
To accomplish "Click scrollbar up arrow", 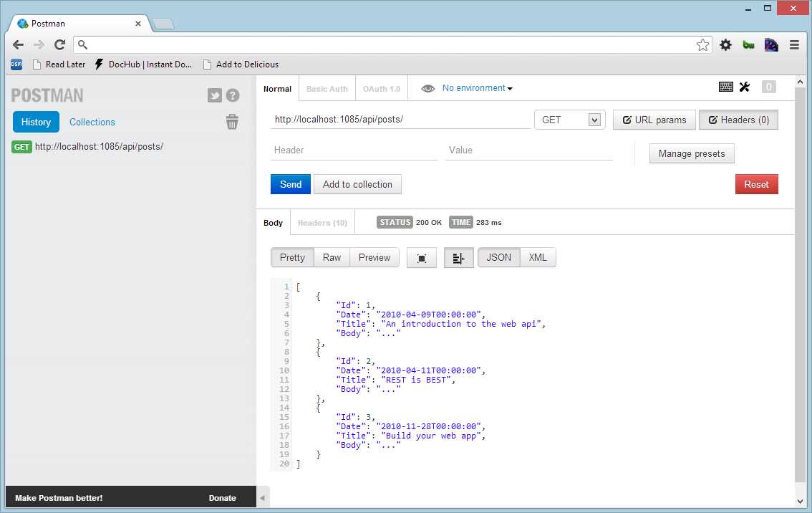I will (x=800, y=82).
